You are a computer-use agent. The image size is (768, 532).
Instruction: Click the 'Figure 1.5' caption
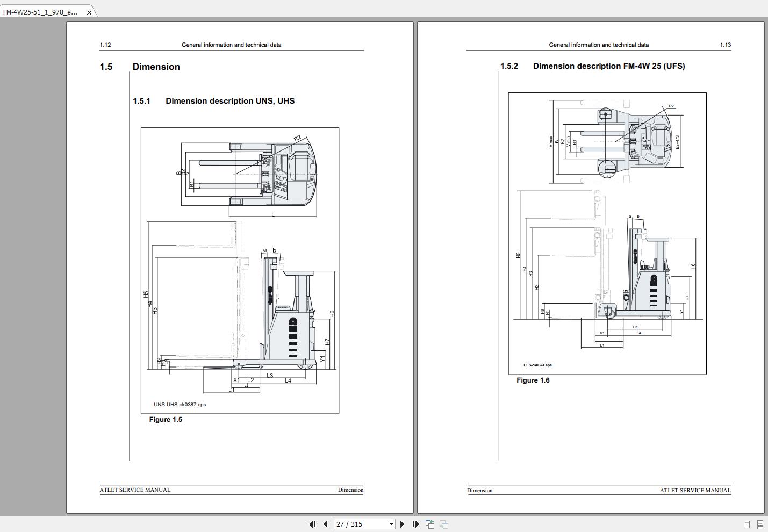(x=166, y=420)
